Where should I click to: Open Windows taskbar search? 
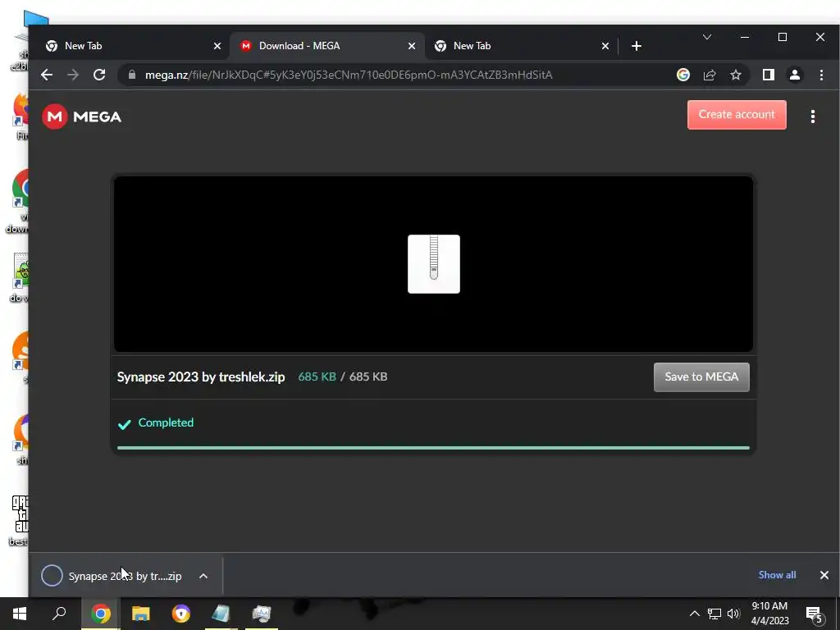tap(59, 614)
